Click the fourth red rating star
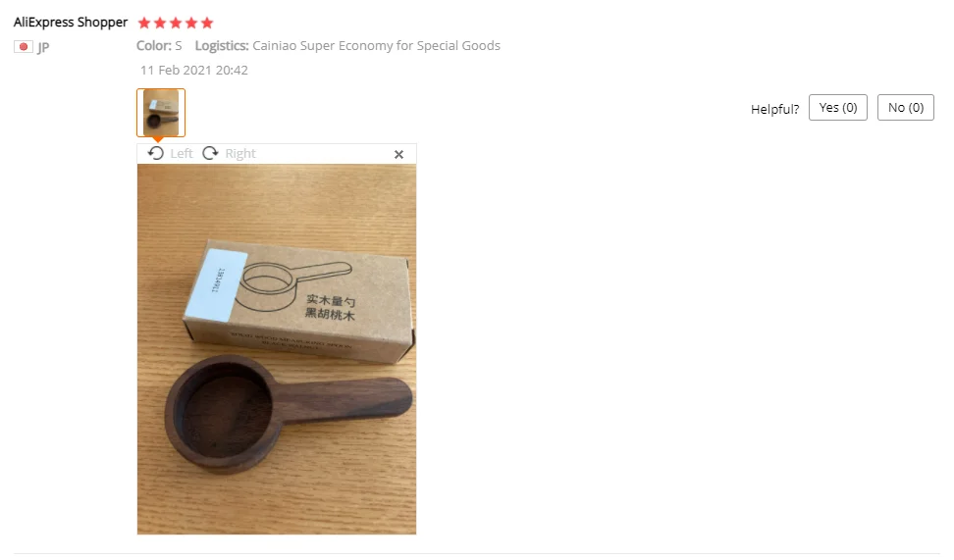Image resolution: width=954 pixels, height=560 pixels. [x=191, y=24]
